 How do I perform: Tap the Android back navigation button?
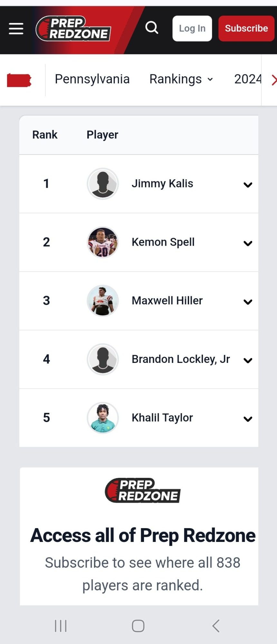(x=216, y=626)
